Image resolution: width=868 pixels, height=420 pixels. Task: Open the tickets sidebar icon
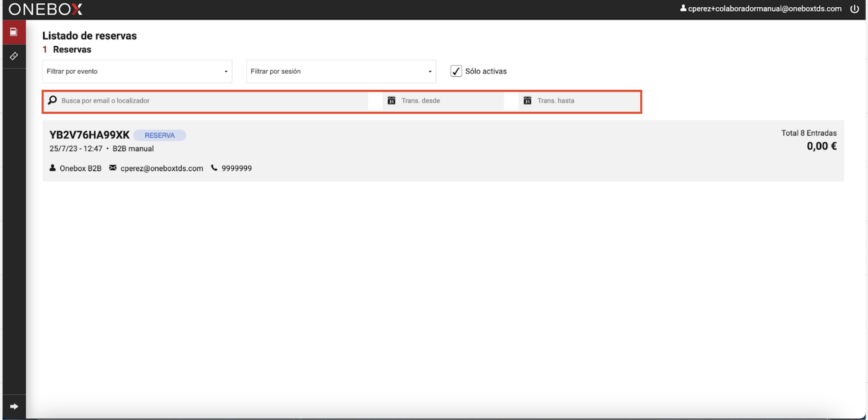14,56
